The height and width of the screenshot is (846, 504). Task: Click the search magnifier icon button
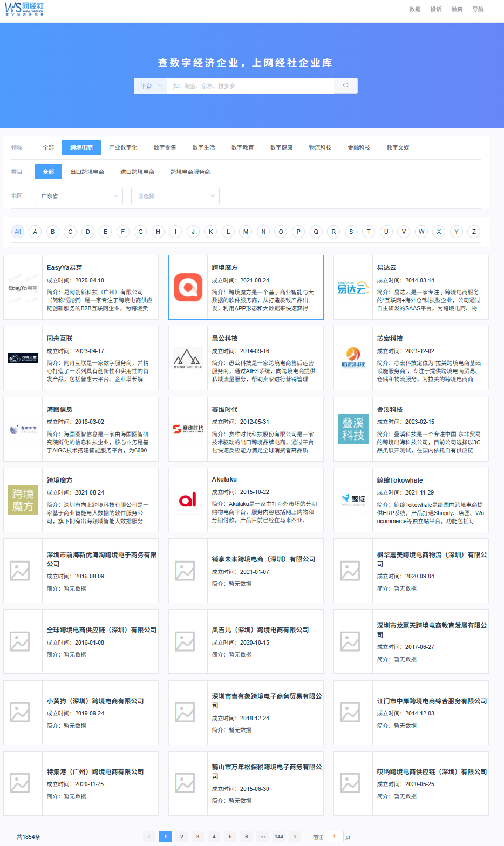(346, 86)
